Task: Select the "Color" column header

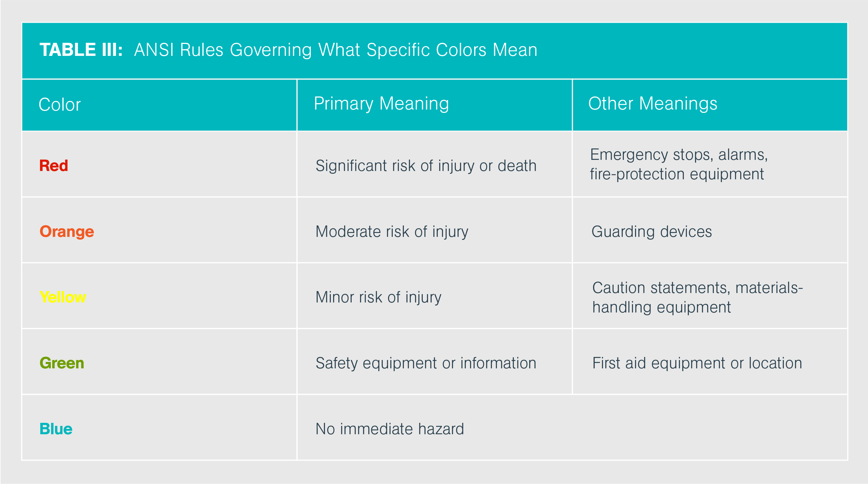Action: tap(60, 105)
